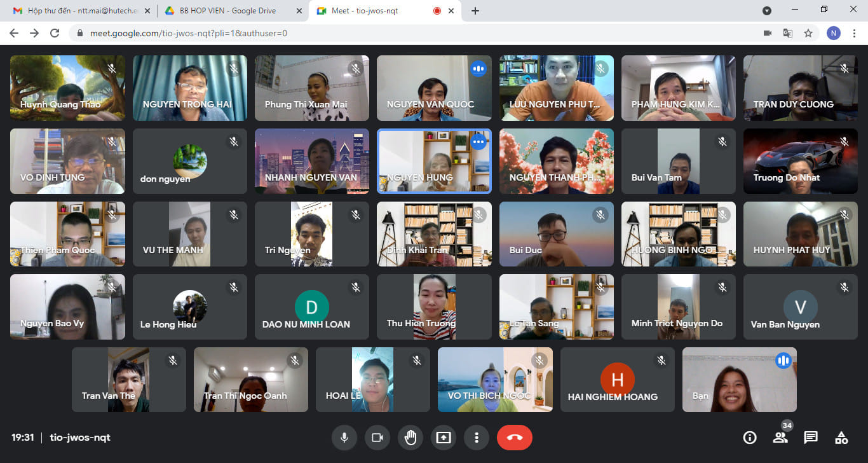Click the muted mic icon on don nguyen's tile

click(234, 142)
